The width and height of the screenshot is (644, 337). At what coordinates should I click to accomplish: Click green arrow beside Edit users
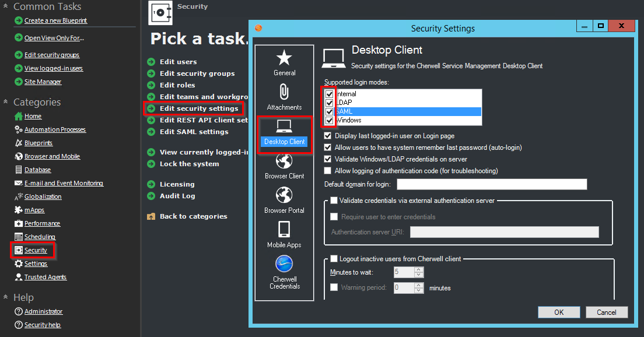(151, 62)
